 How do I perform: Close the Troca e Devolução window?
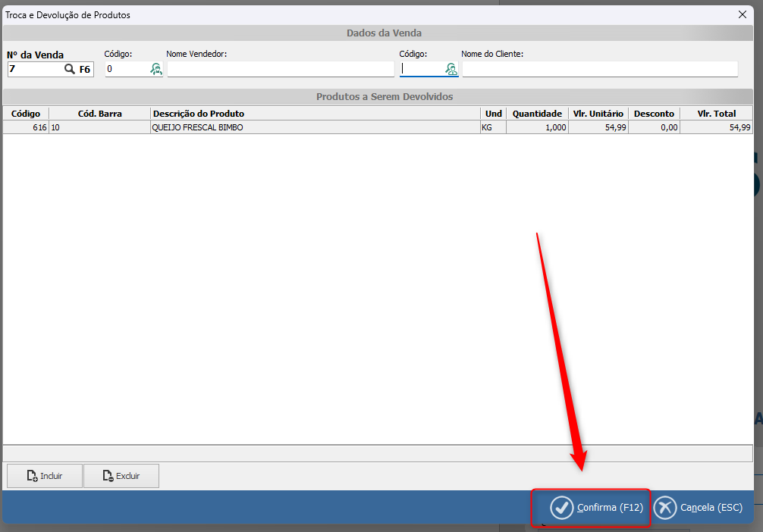coord(742,14)
